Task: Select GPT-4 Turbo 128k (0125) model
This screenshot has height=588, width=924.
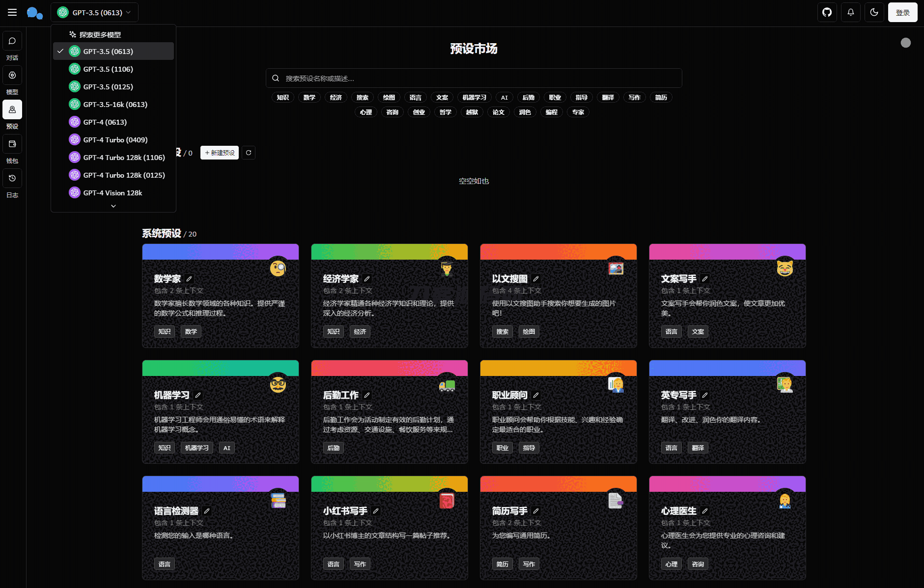Action: pyautogui.click(x=113, y=175)
